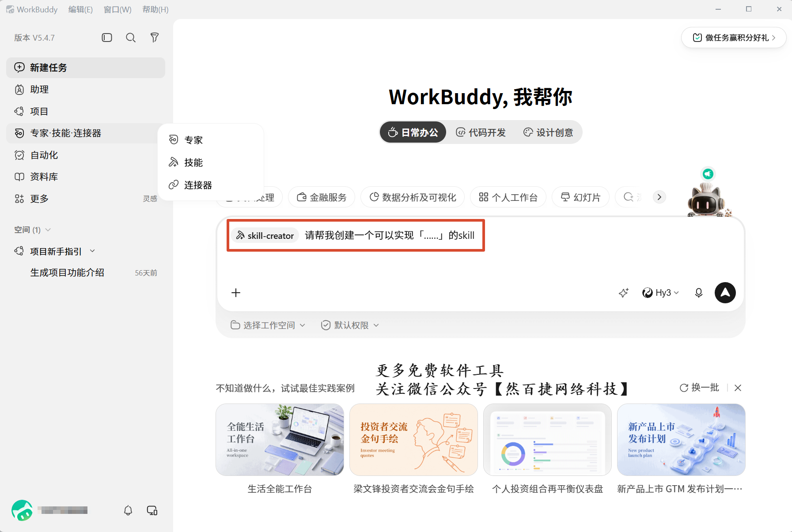Open 助理 in the sidebar
This screenshot has width=792, height=532.
tap(86, 90)
